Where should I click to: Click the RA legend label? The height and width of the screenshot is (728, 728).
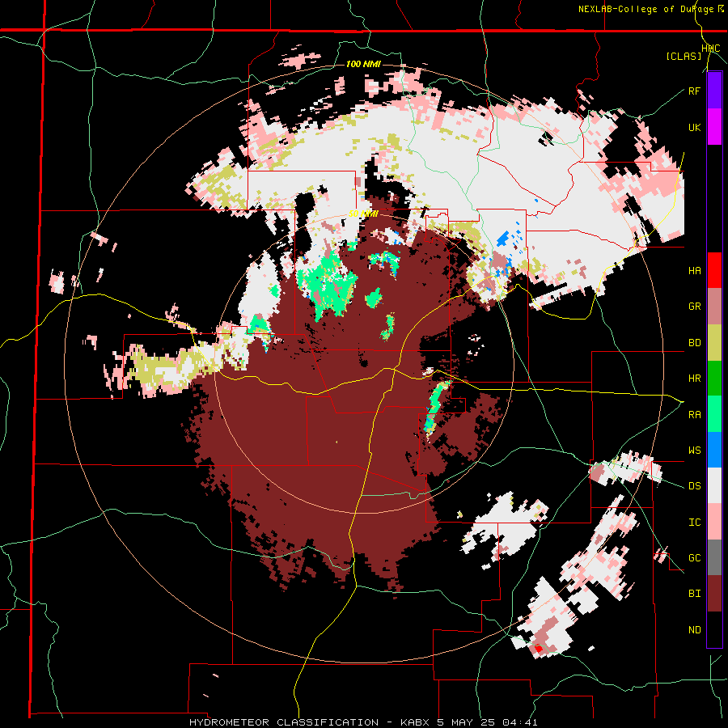[694, 415]
